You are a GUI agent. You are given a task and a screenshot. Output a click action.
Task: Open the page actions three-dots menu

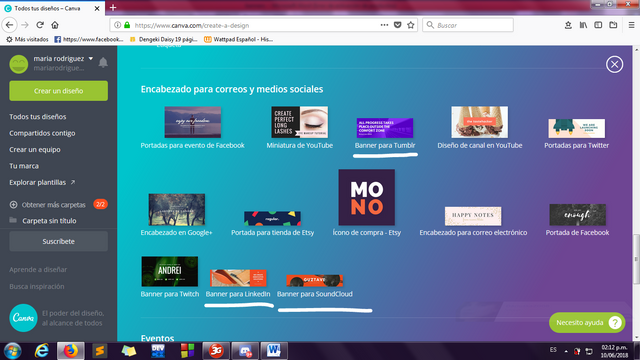click(x=384, y=25)
